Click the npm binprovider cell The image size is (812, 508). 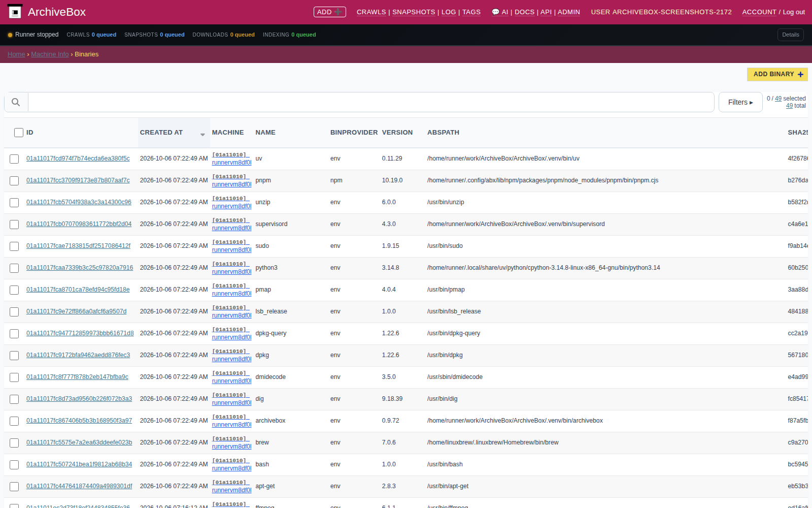(336, 180)
